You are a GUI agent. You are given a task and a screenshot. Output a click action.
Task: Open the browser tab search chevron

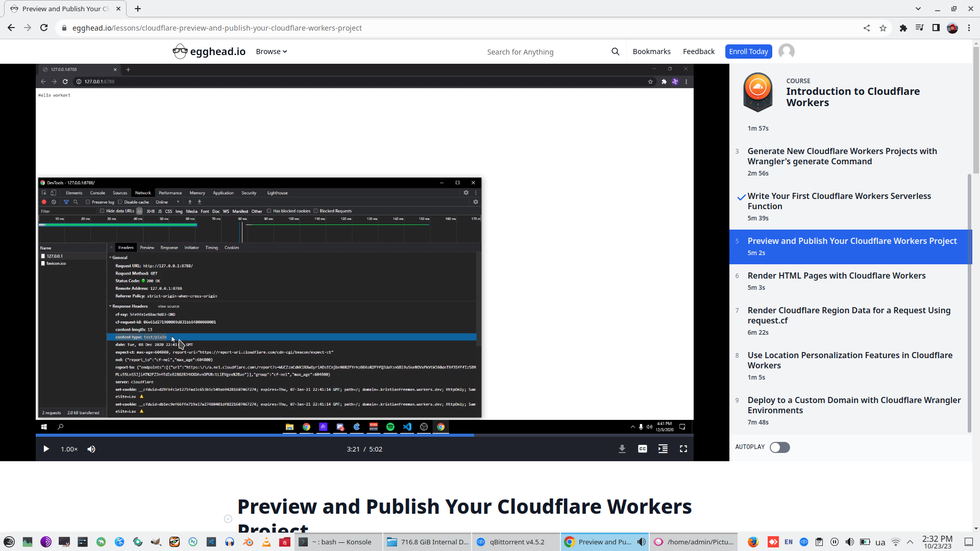click(x=919, y=9)
